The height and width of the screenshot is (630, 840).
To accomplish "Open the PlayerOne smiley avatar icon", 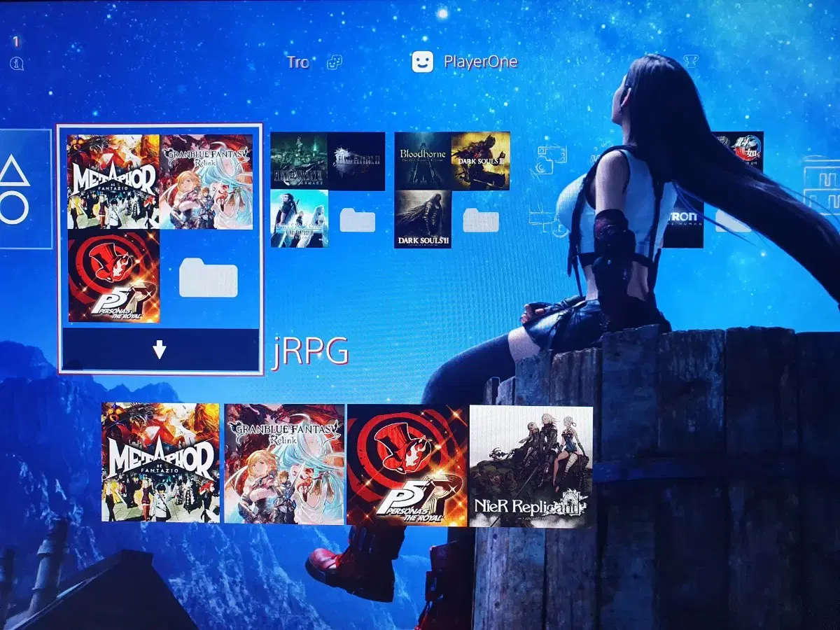I will coord(422,62).
